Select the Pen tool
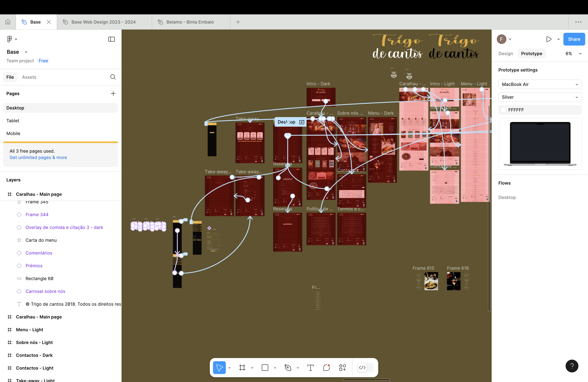 coord(288,368)
